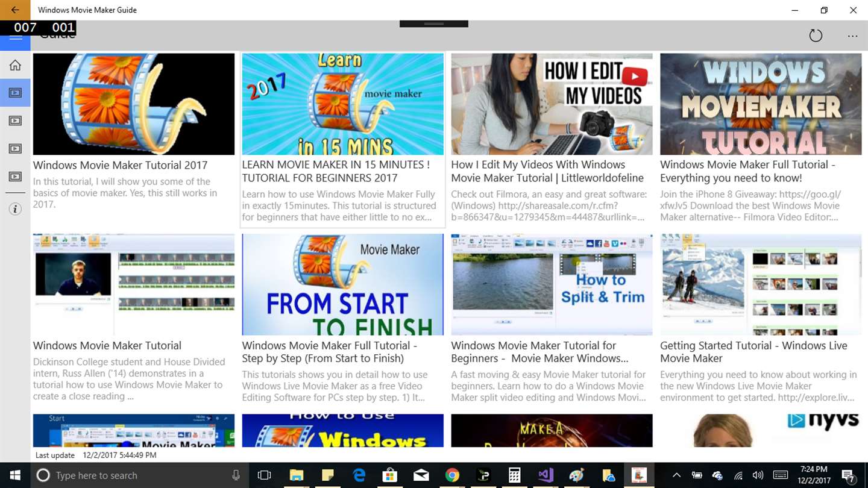Open the Action Center notifications
The height and width of the screenshot is (488, 868).
click(848, 476)
